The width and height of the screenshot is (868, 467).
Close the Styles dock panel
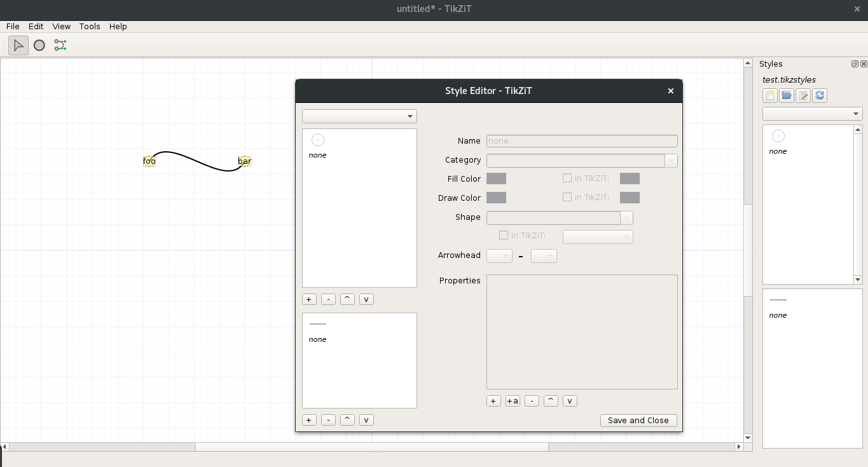pyautogui.click(x=864, y=64)
